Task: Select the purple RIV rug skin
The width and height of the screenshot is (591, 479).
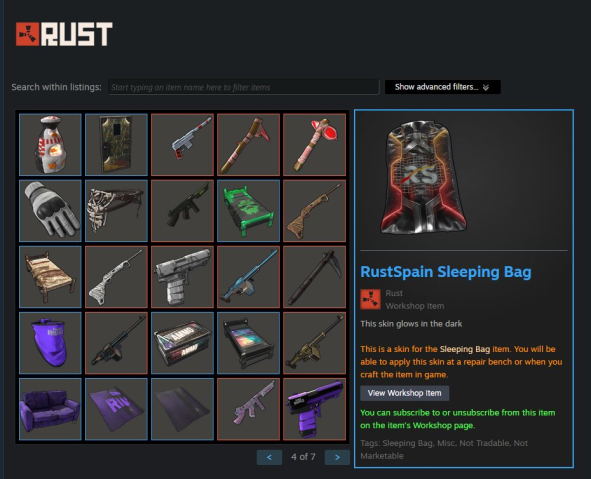Action: tap(116, 409)
